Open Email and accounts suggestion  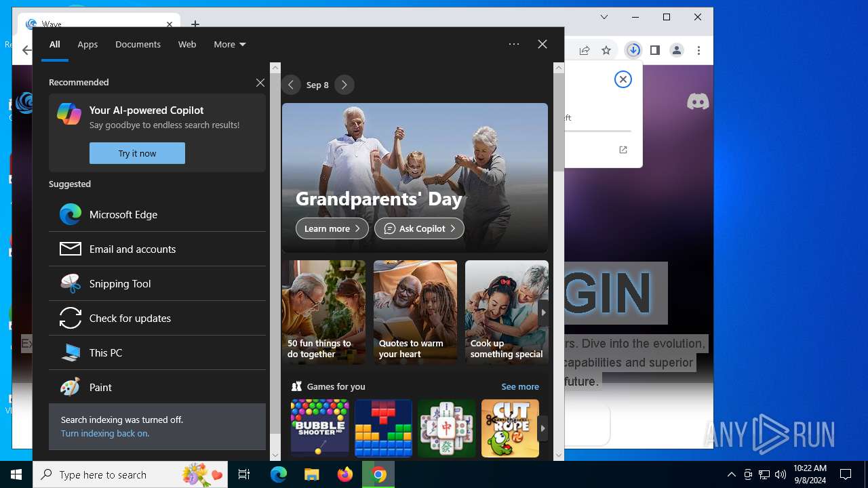157,249
